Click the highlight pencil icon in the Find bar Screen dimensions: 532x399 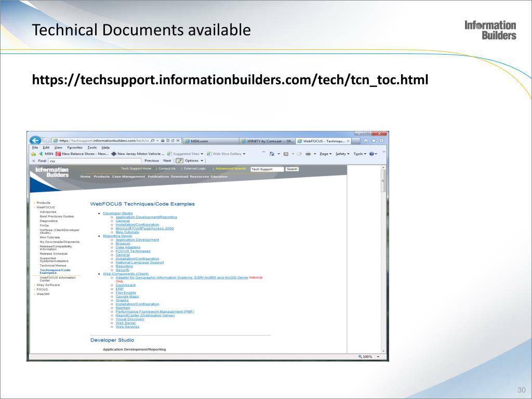point(179,161)
